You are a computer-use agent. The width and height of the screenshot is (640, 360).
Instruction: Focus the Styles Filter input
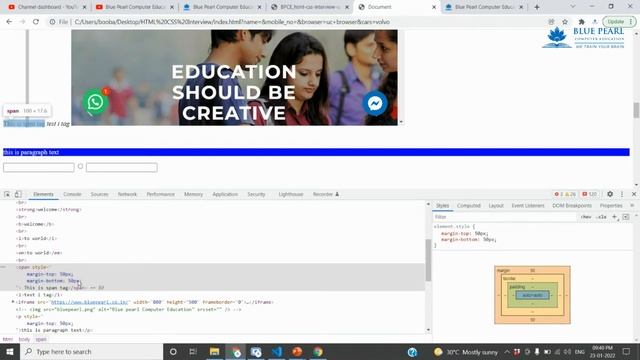pyautogui.click(x=504, y=217)
